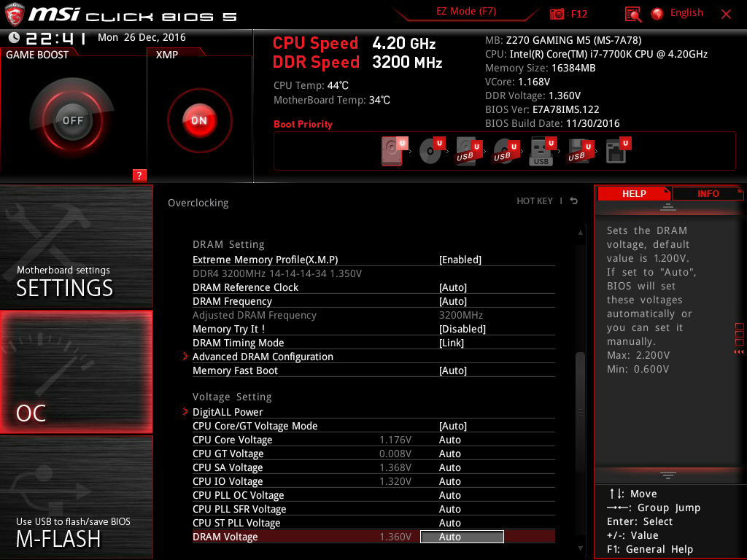This screenshot has height=560, width=747.
Task: Open Memory Try It ! [Disabled] options
Action: coord(462,329)
